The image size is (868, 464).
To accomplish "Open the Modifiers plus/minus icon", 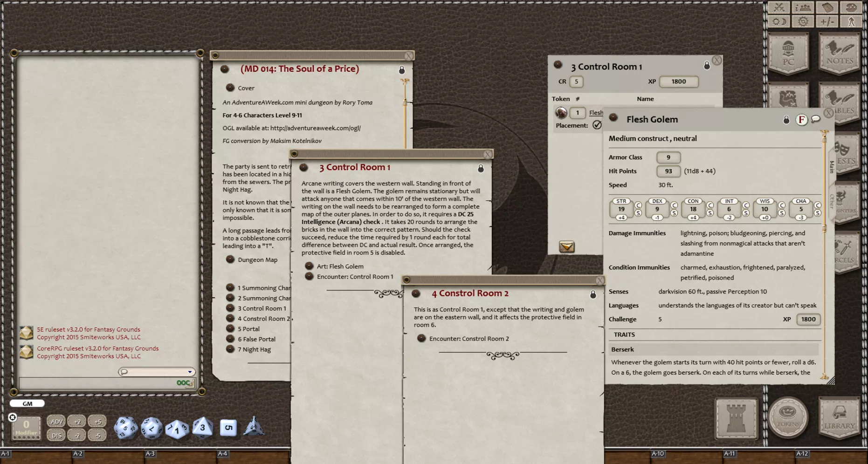I will tap(827, 21).
